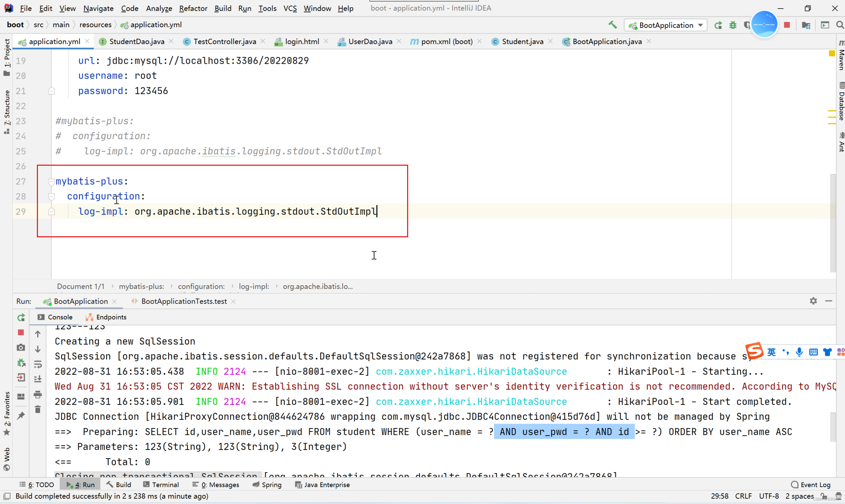
Task: Open the Terminal tool window
Action: [x=161, y=485]
